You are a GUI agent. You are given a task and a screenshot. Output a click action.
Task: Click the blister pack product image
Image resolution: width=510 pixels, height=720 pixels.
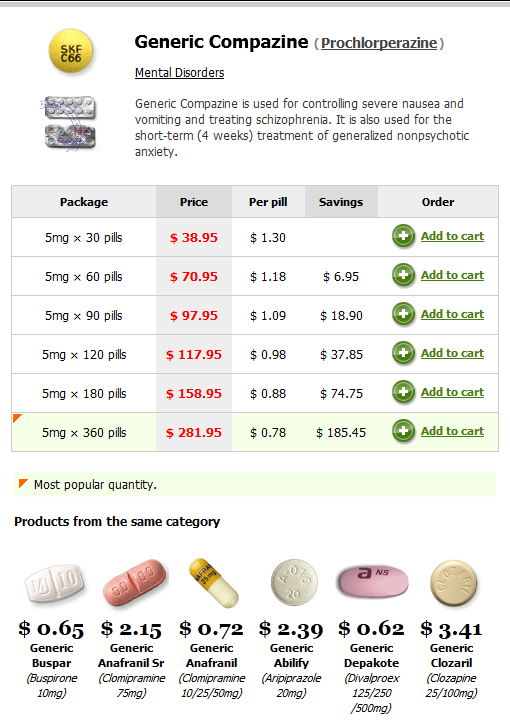[x=69, y=123]
